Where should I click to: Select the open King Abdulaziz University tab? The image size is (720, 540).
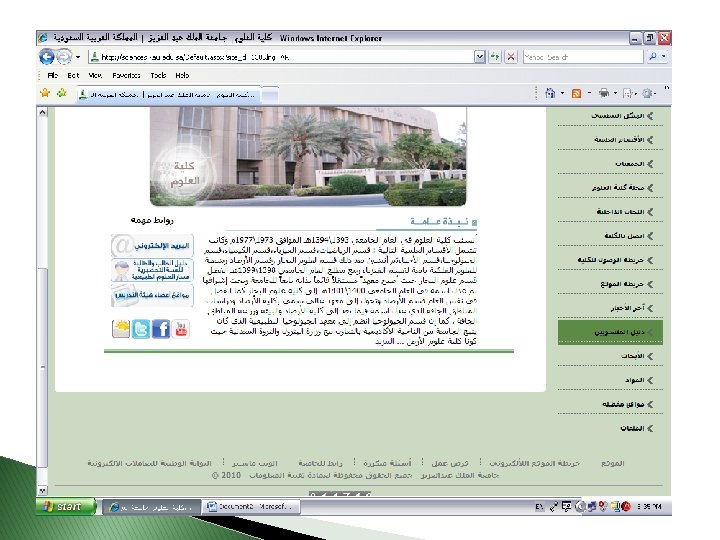168,95
